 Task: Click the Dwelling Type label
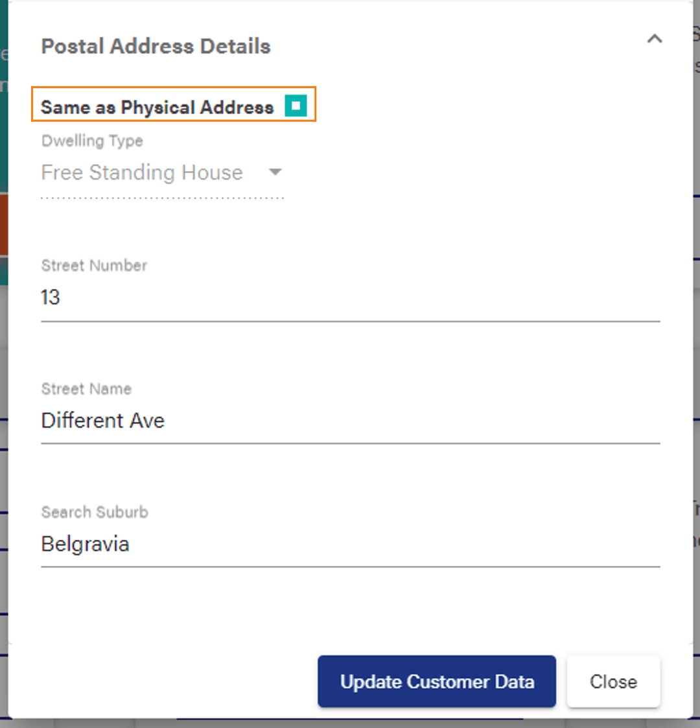[x=91, y=141]
